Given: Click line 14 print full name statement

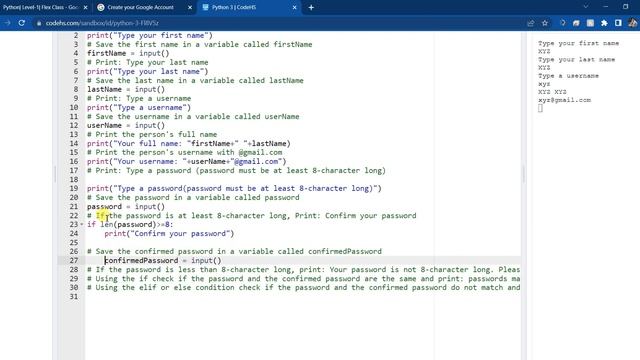Looking at the screenshot, I should coord(189,143).
